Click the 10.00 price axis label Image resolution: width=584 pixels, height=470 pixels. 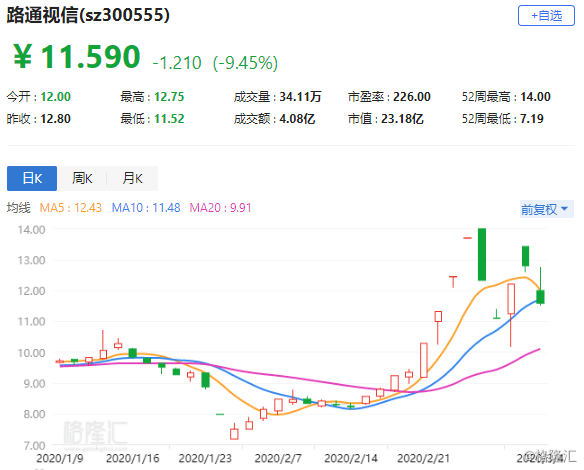tap(31, 353)
